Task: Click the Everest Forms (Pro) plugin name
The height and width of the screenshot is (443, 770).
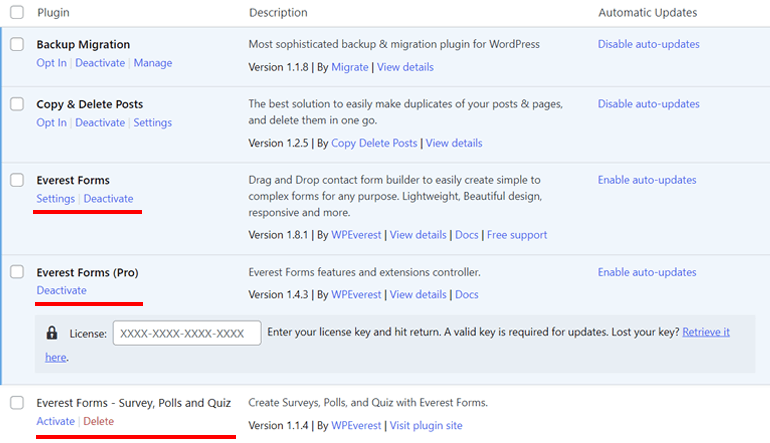Action: [x=87, y=273]
